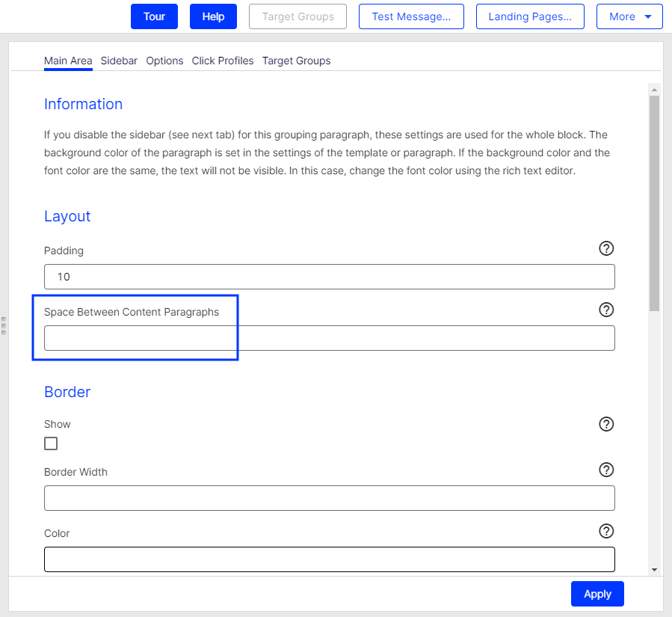
Task: Click the Apply button
Action: tap(597, 593)
